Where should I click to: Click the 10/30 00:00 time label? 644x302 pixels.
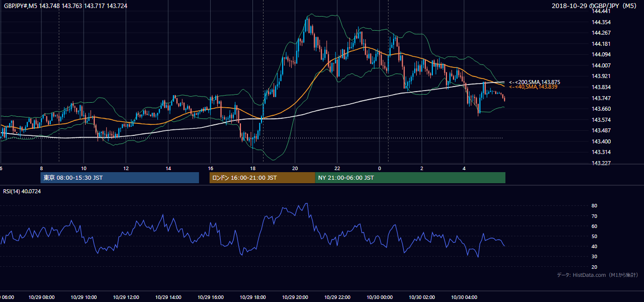379,297
